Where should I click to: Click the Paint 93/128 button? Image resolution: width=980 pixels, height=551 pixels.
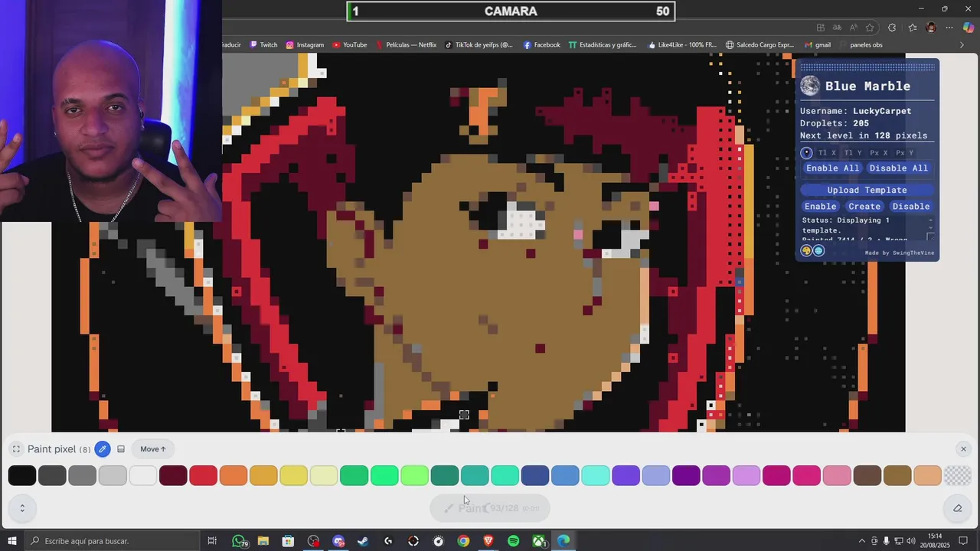[x=490, y=508]
